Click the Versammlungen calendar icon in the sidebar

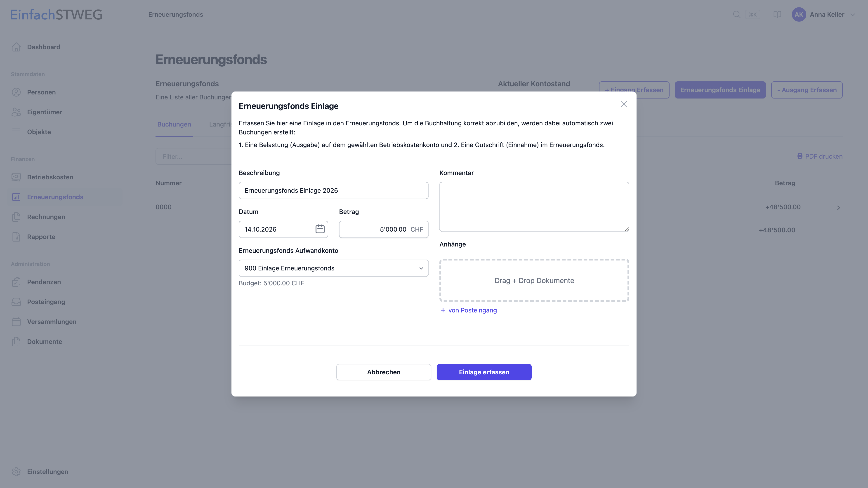click(16, 322)
